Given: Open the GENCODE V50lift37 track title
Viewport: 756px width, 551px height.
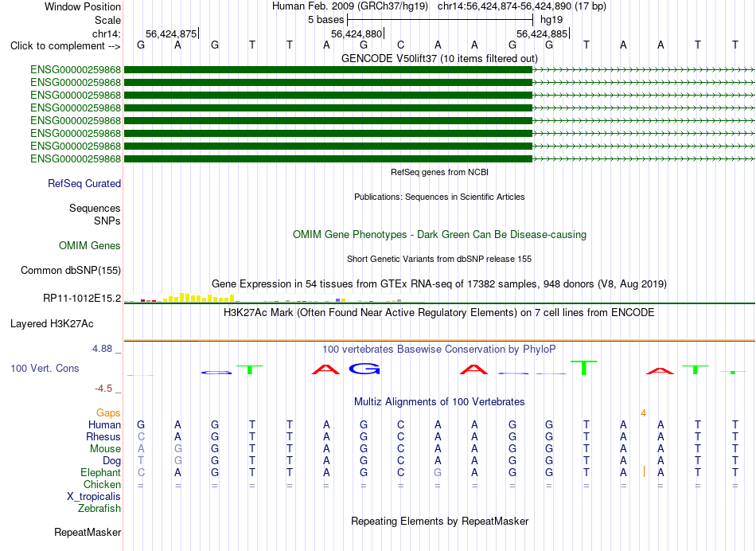Looking at the screenshot, I should click(439, 58).
